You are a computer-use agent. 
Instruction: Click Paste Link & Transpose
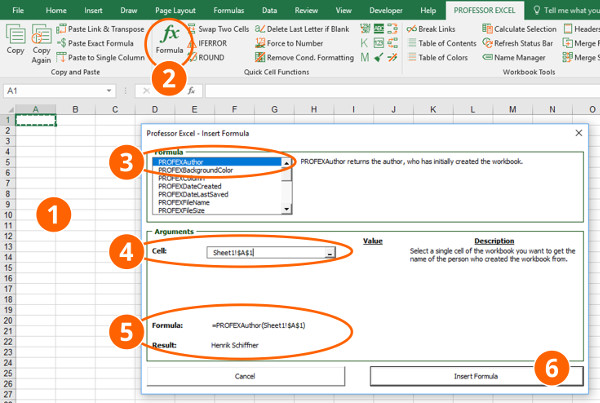(100, 29)
